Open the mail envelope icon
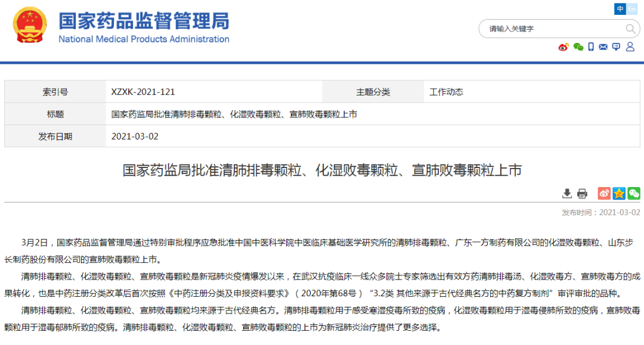644x345 pixels. (603, 47)
